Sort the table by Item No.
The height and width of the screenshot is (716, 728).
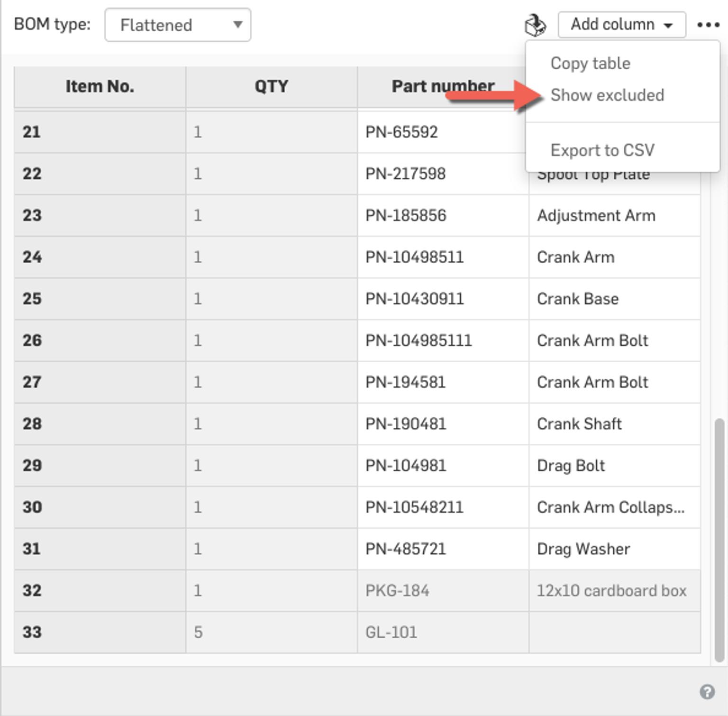100,86
